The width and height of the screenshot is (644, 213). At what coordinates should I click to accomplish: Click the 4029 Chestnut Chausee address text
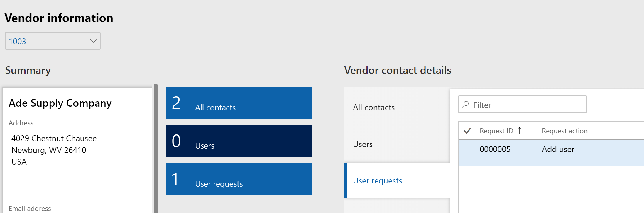click(54, 138)
